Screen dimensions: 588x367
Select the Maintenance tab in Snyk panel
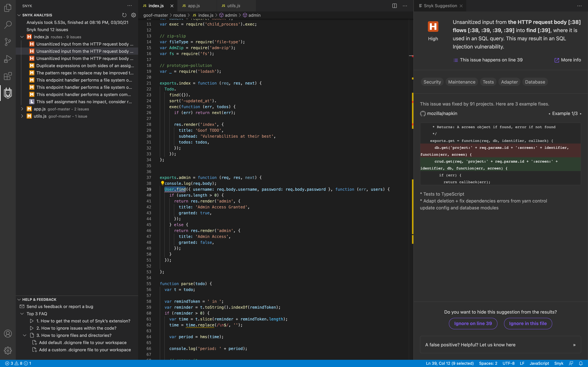pos(461,82)
